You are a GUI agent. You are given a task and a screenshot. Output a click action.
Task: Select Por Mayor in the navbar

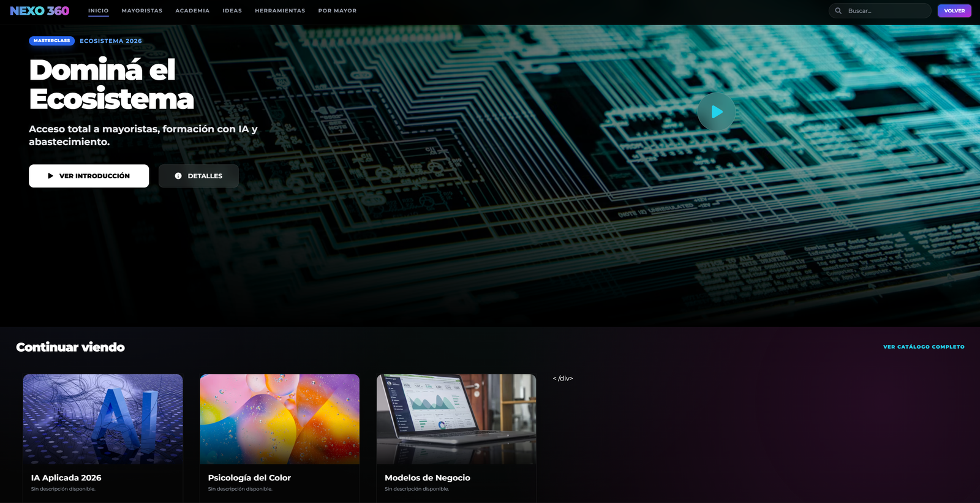(x=337, y=11)
